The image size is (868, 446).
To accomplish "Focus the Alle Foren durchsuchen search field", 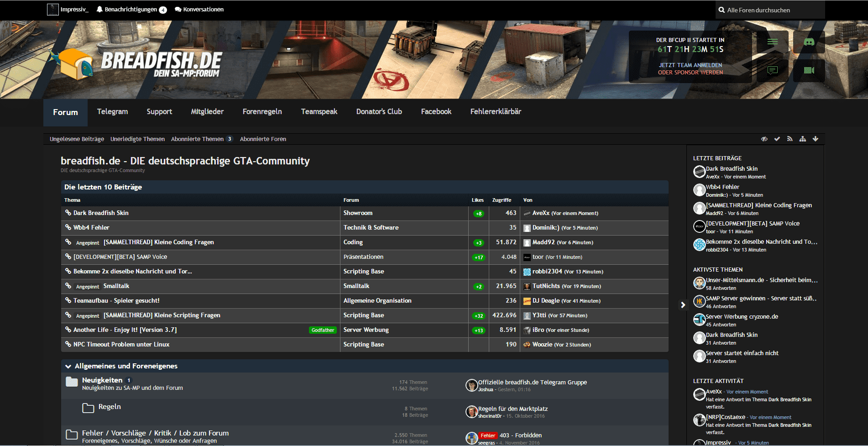I will click(770, 10).
